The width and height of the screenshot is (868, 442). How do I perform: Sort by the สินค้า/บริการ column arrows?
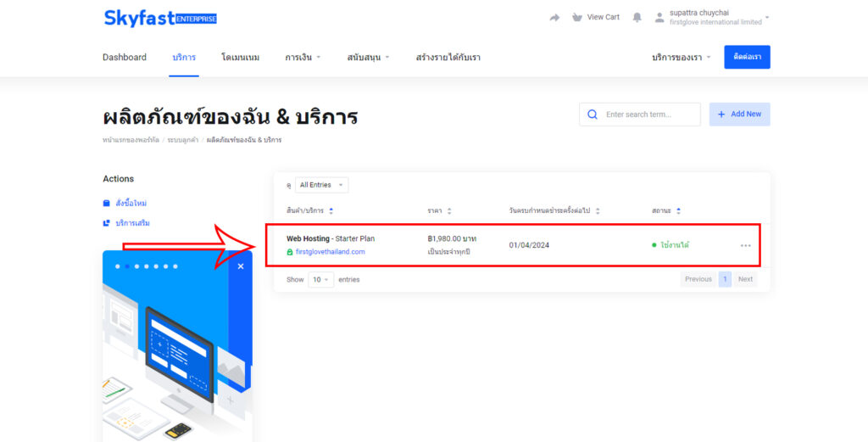(x=331, y=211)
